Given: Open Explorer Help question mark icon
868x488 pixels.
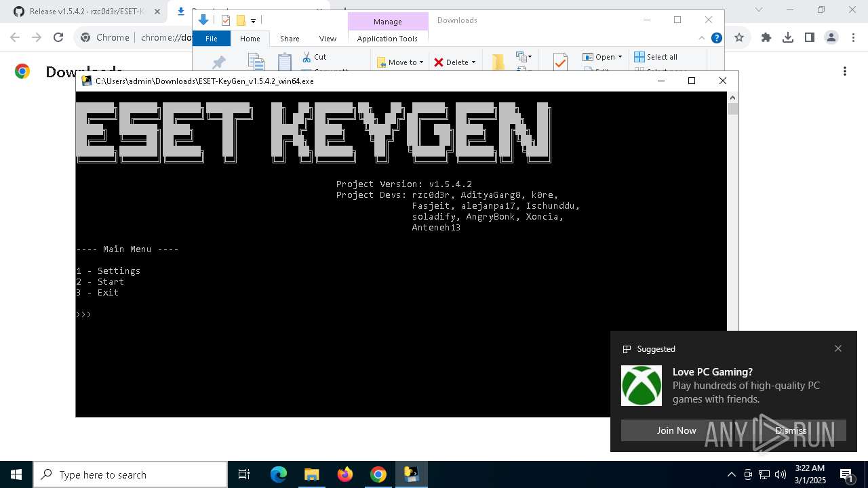Looking at the screenshot, I should click(716, 38).
